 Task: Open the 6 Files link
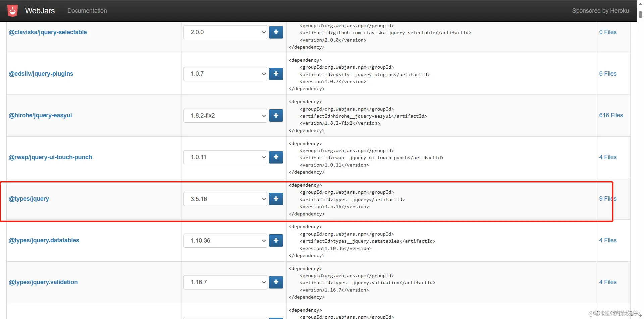[608, 74]
